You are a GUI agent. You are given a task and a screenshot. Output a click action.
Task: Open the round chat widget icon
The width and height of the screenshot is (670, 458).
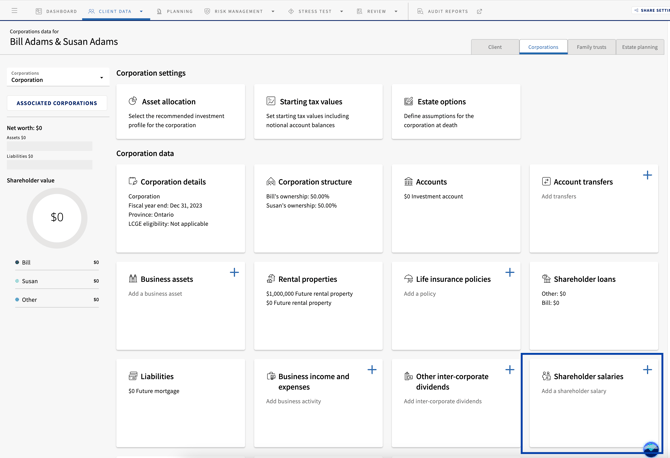[x=651, y=449]
